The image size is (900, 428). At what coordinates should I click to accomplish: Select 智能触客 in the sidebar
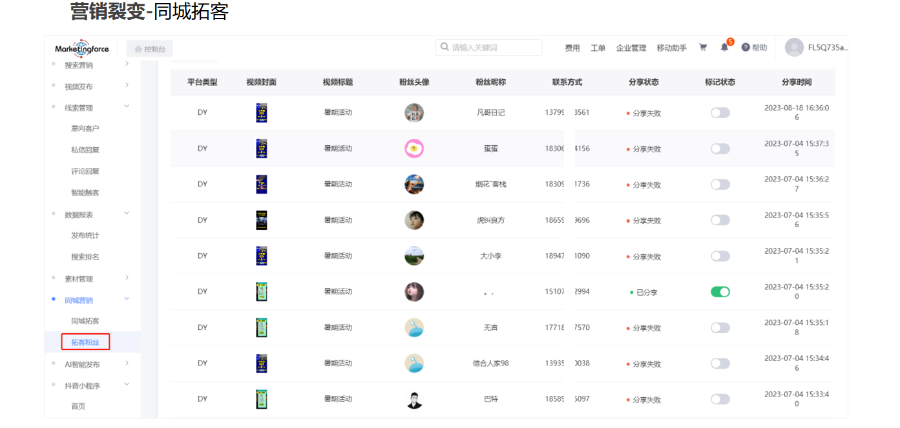[x=85, y=193]
